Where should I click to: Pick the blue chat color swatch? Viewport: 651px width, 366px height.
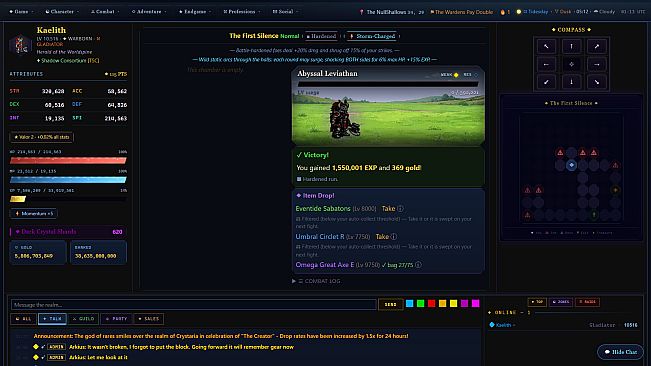409,304
